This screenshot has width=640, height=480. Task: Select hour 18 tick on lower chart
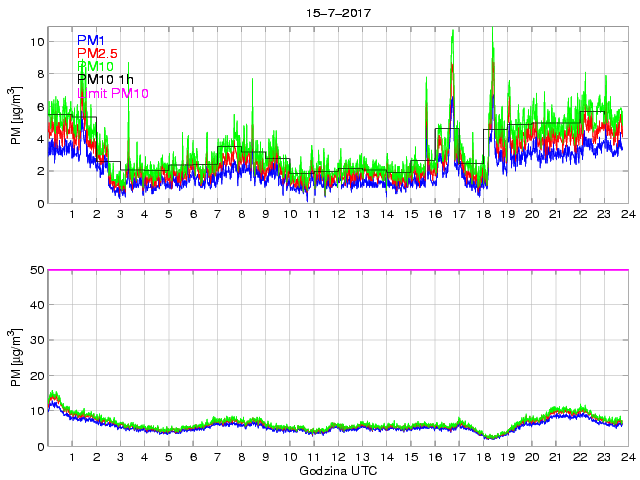tap(483, 457)
